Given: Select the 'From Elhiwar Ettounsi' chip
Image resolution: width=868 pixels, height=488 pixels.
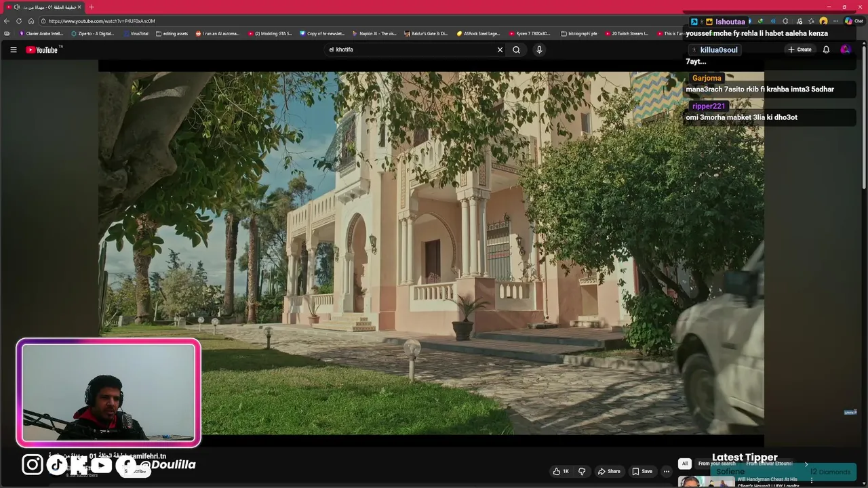Looking at the screenshot, I should point(770,464).
